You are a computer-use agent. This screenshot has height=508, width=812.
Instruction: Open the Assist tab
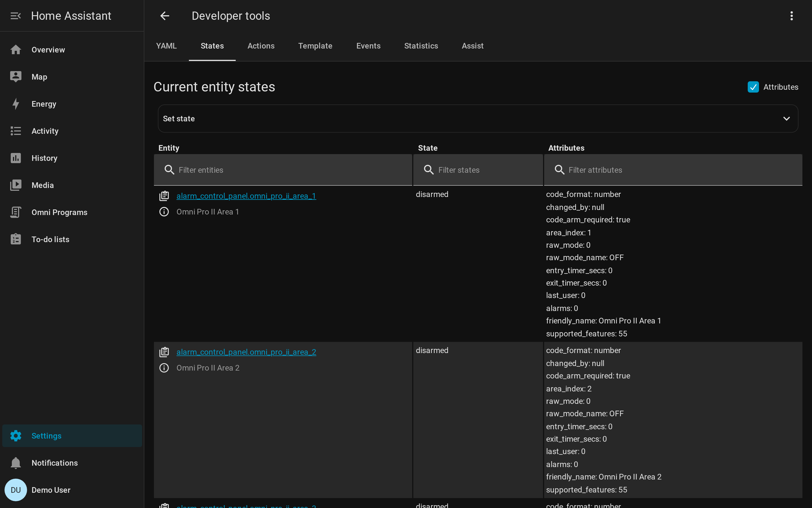(473, 46)
